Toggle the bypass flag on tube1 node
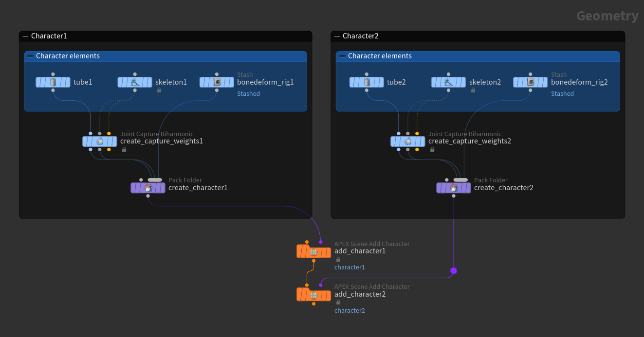Image resolution: width=644 pixels, height=337 pixels. (x=39, y=82)
